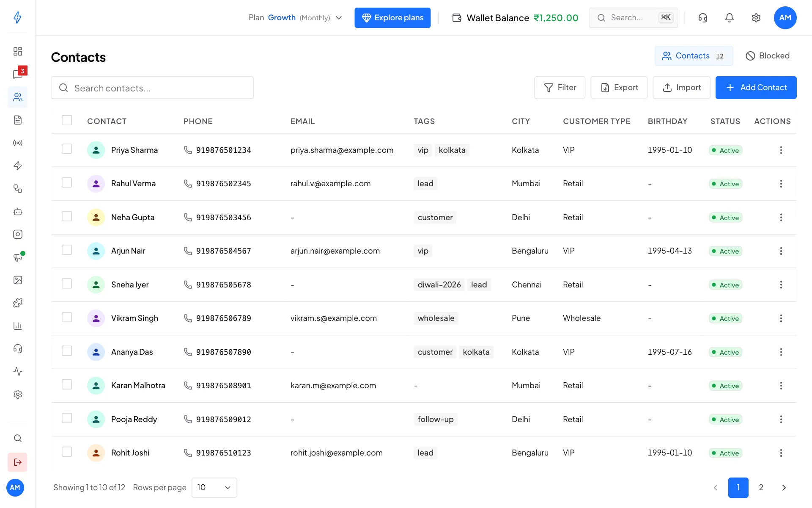Screen dimensions: 812x508
Task: Tick the select-all checkbox in table header
Action: 67,120
